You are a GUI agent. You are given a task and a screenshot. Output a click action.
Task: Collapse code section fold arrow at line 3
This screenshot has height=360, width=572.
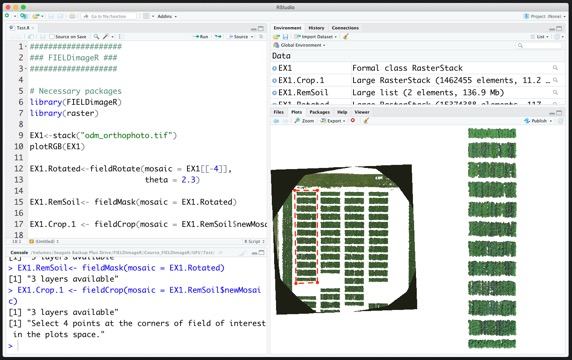coord(26,69)
